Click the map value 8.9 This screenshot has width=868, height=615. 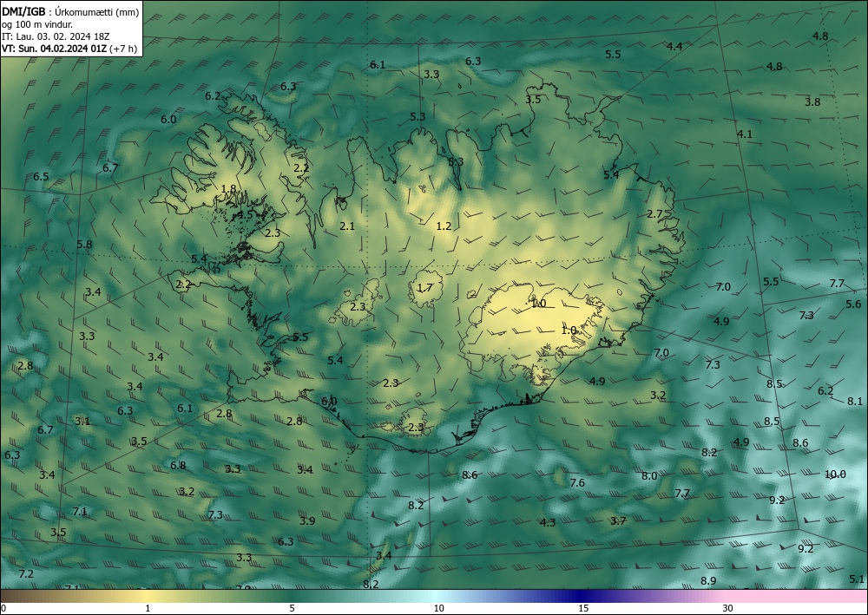click(x=708, y=580)
